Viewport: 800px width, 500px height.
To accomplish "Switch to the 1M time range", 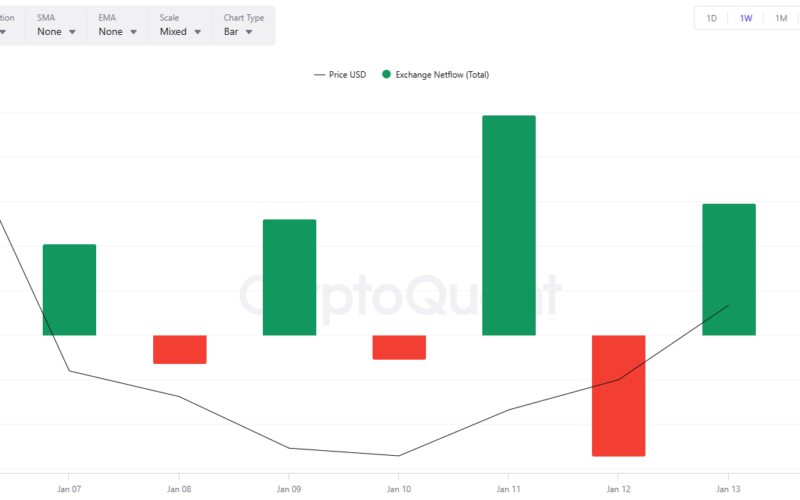I will pos(781,18).
